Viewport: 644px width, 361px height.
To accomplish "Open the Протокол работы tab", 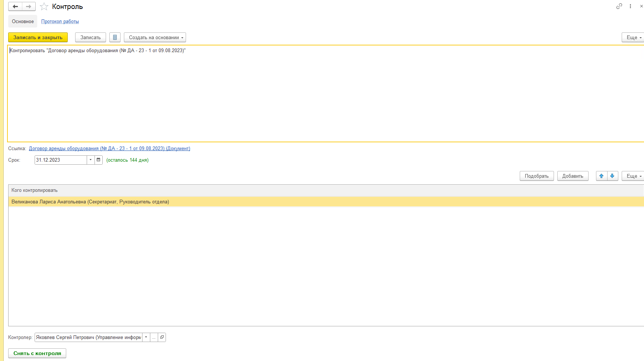I will (x=60, y=22).
